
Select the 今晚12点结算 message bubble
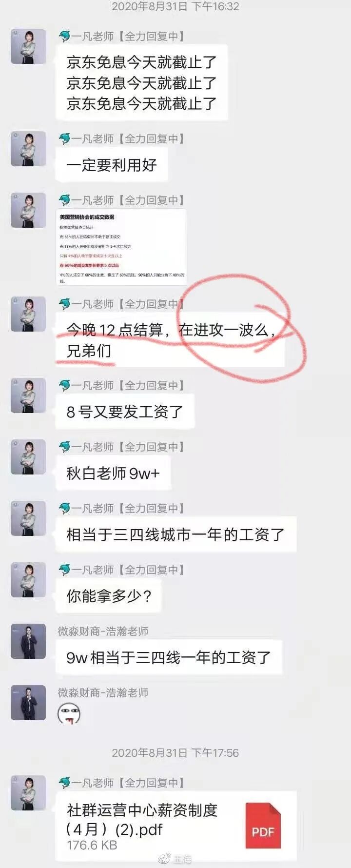coord(170,340)
